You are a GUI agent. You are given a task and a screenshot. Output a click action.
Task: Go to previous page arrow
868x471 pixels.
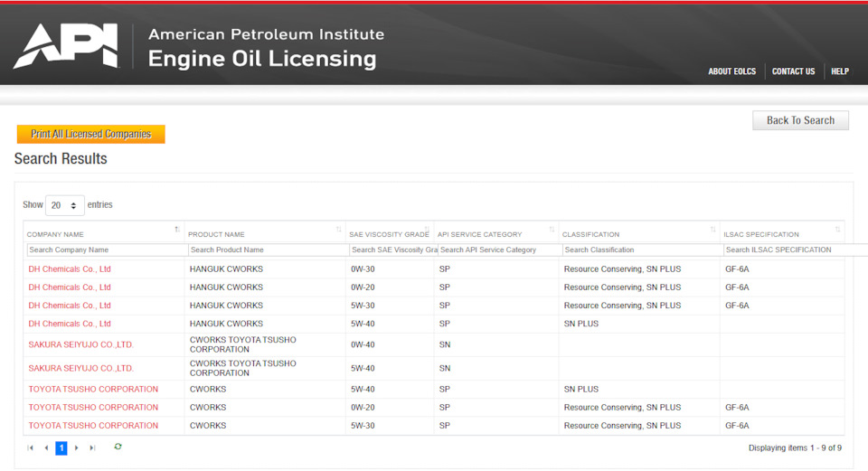(46, 447)
